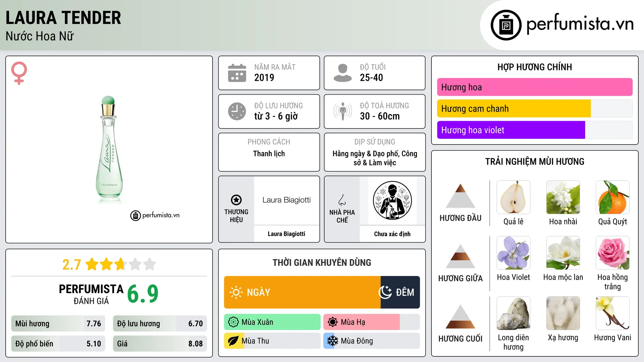Click the clock icon beside Độ lưu hương

point(237,111)
